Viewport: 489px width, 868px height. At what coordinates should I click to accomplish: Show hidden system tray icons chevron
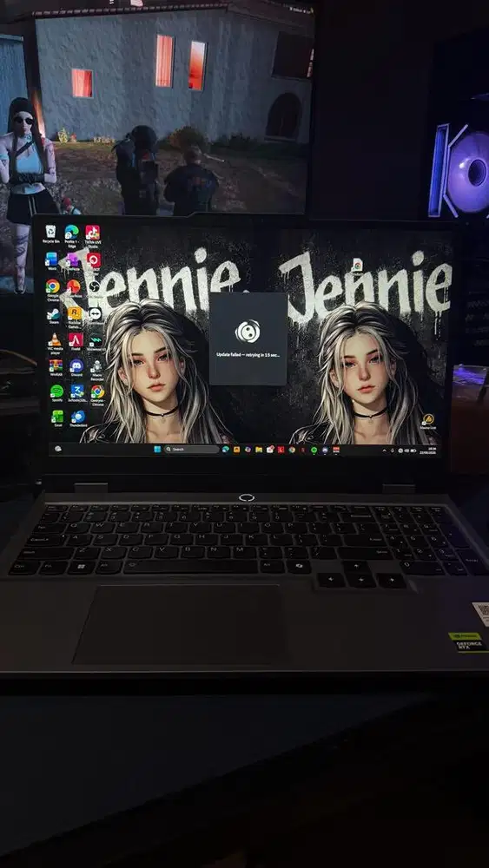384,450
